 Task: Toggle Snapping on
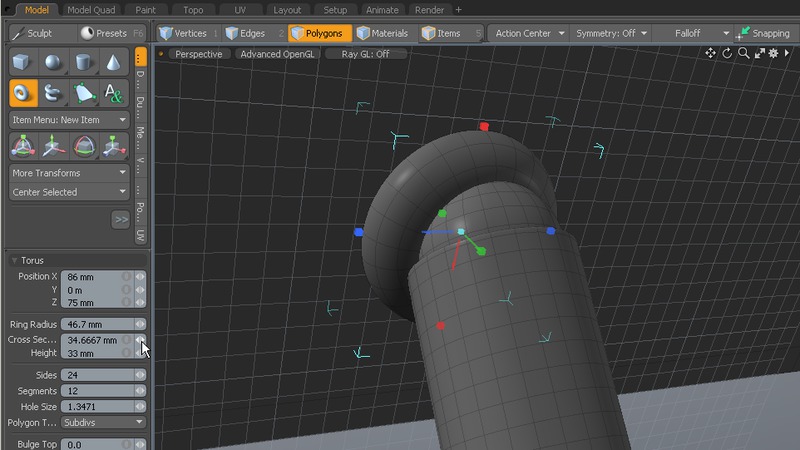coord(763,33)
